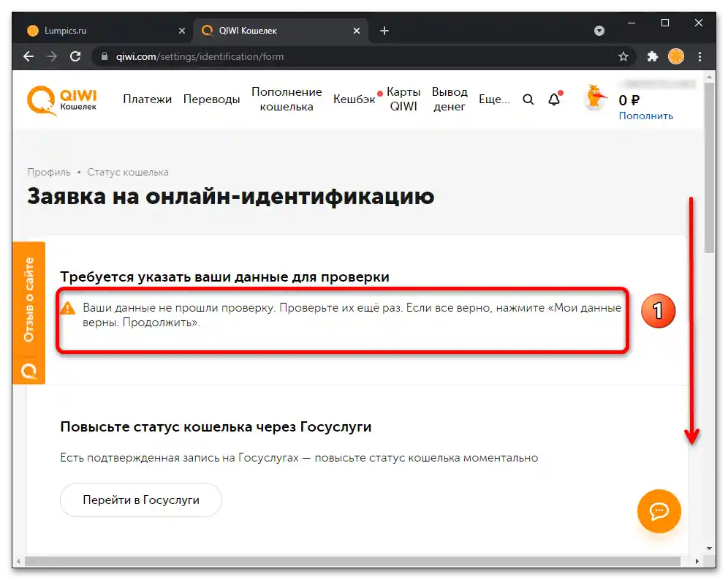
Task: Click the QIWI icon below feedback tab
Action: (x=29, y=371)
